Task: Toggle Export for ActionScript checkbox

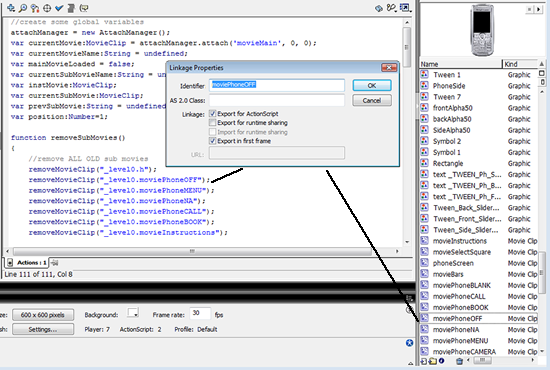Action: [212, 113]
